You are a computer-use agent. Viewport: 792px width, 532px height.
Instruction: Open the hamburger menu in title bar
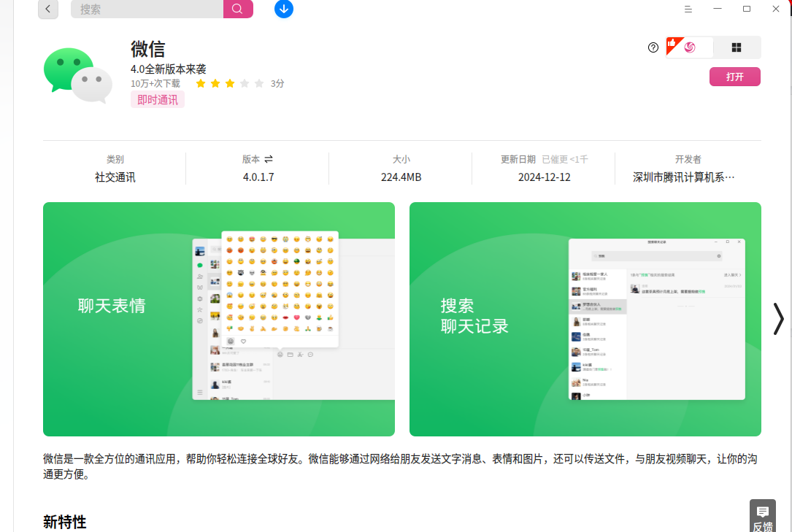(688, 9)
